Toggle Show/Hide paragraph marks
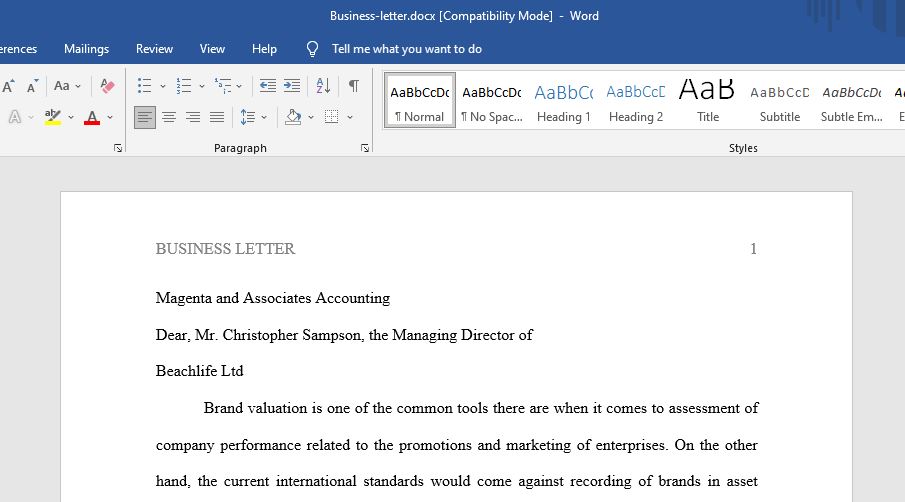The width and height of the screenshot is (905, 502). 354,86
